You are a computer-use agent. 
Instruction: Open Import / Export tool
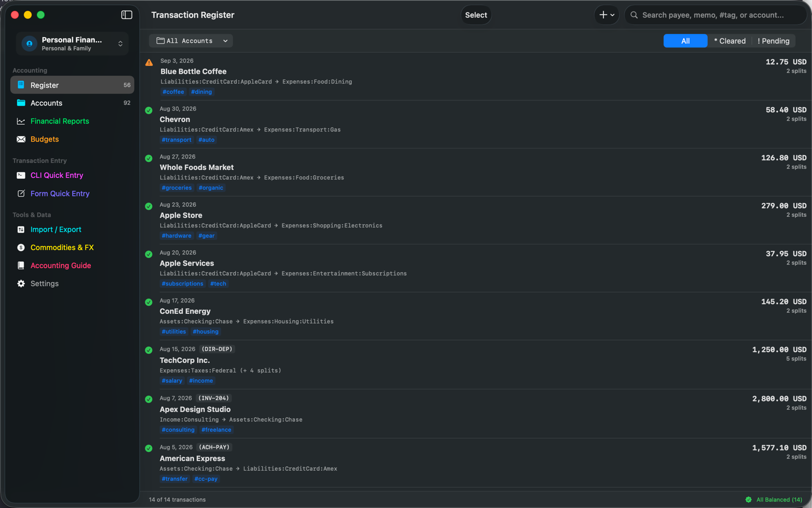pos(72,229)
